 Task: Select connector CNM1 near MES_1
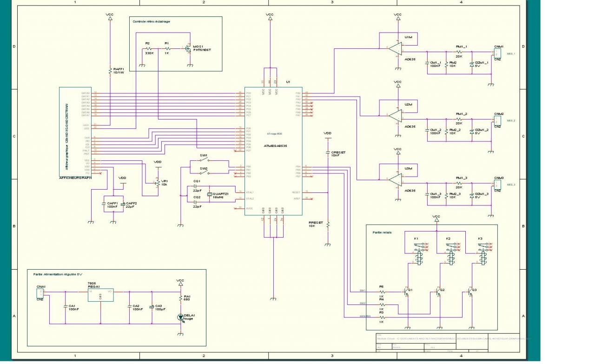[x=497, y=53]
